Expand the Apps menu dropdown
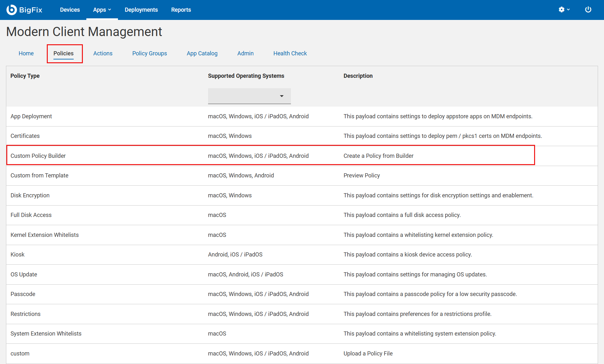604x364 pixels. coord(102,10)
